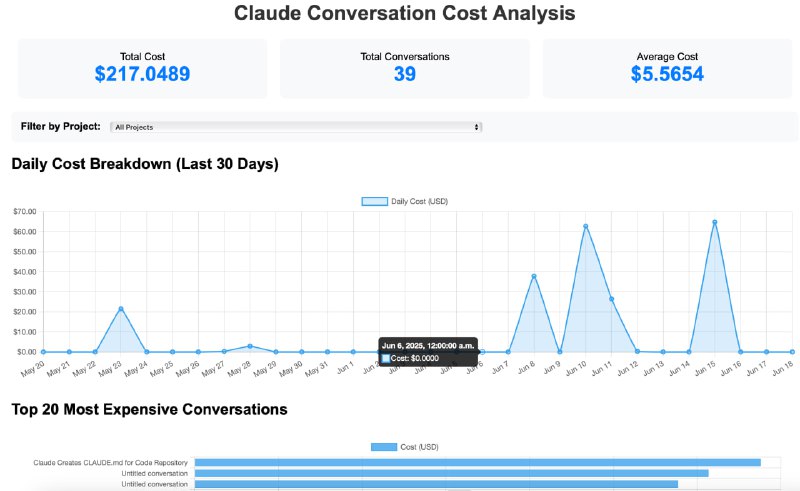Click the $70.00 y-axis label

pos(25,211)
